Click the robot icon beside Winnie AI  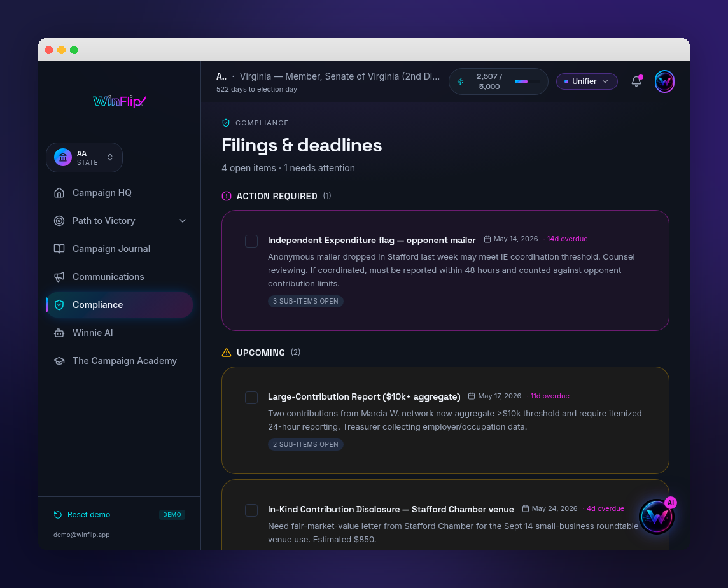point(59,333)
